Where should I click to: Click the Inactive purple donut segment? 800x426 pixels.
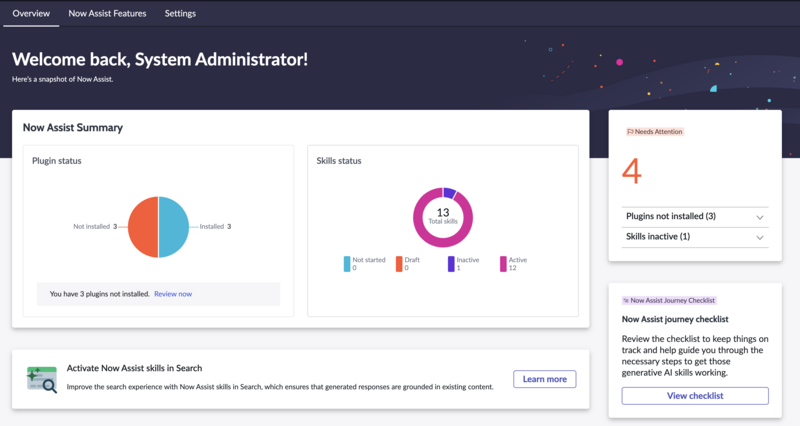[449, 193]
